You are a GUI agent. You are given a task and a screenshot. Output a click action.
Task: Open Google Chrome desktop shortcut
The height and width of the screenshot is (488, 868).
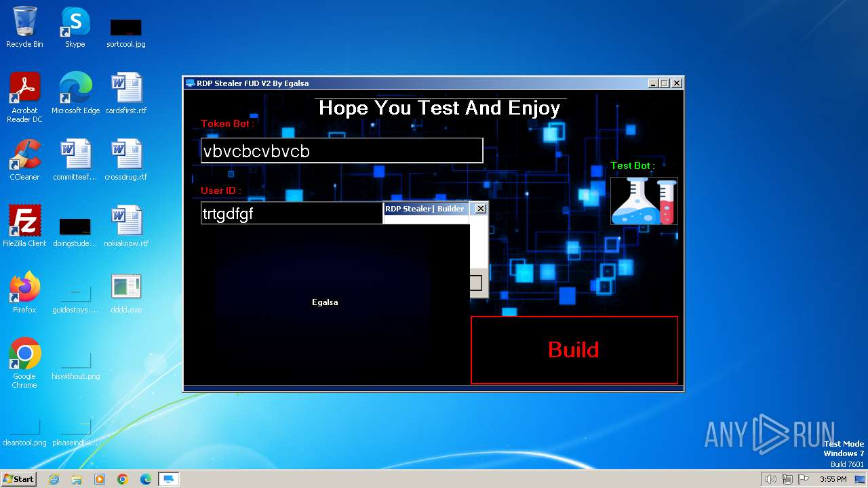click(x=24, y=363)
